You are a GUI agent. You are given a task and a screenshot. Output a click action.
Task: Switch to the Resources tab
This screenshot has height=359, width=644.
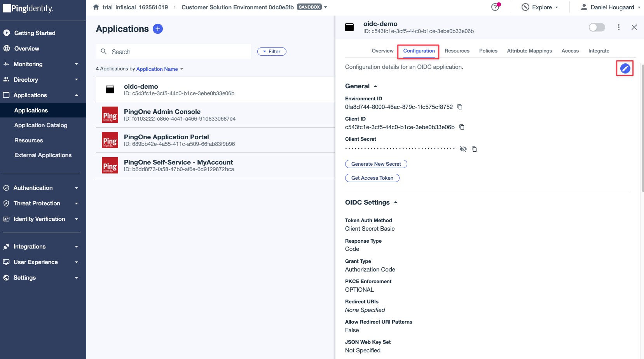coord(457,51)
